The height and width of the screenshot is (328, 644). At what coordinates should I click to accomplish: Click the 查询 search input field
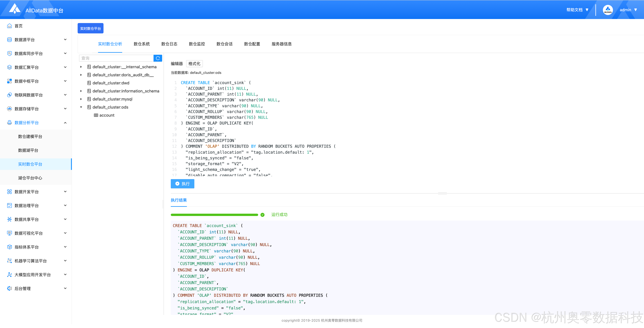(116, 58)
